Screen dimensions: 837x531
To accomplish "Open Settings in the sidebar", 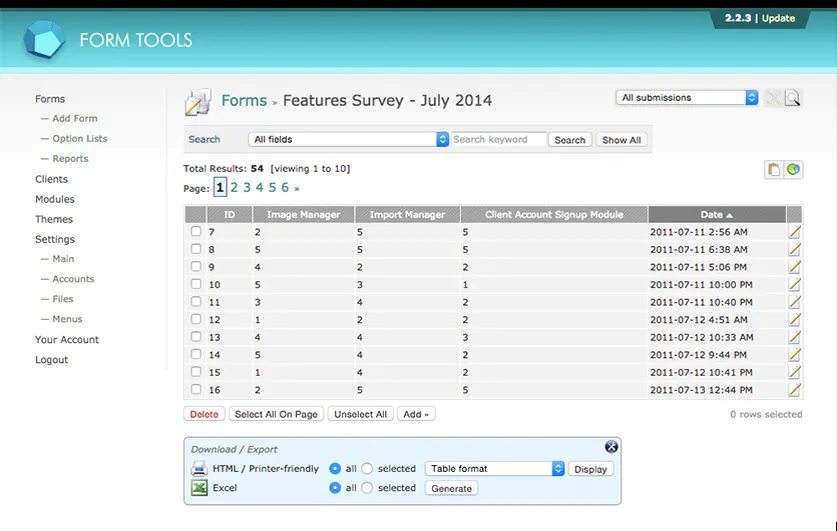I will tap(55, 240).
